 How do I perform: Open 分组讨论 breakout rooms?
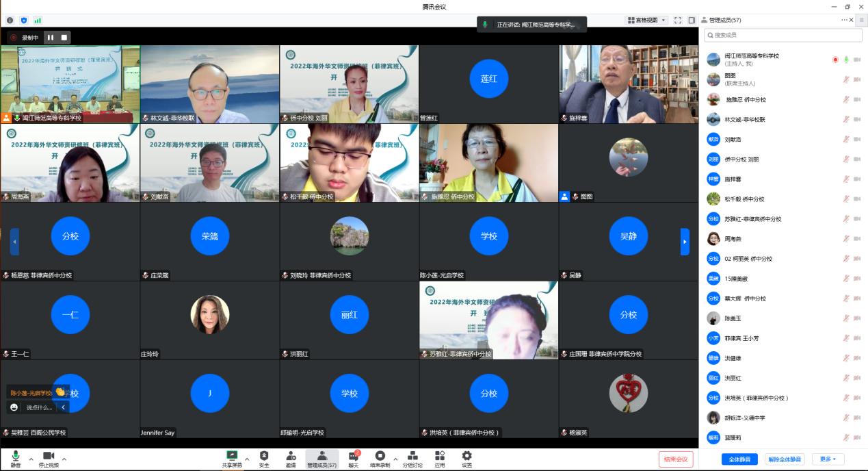point(412,458)
